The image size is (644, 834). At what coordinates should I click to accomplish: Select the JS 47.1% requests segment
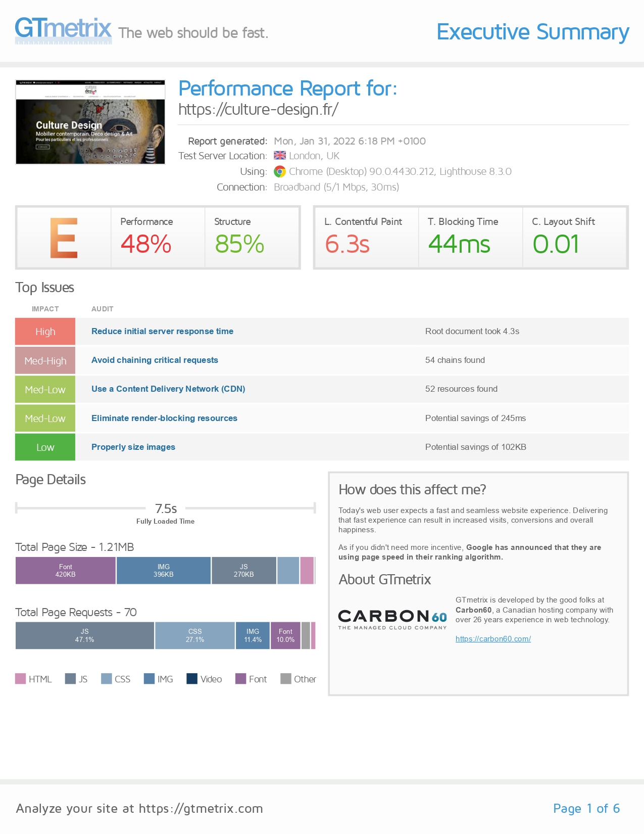point(85,635)
